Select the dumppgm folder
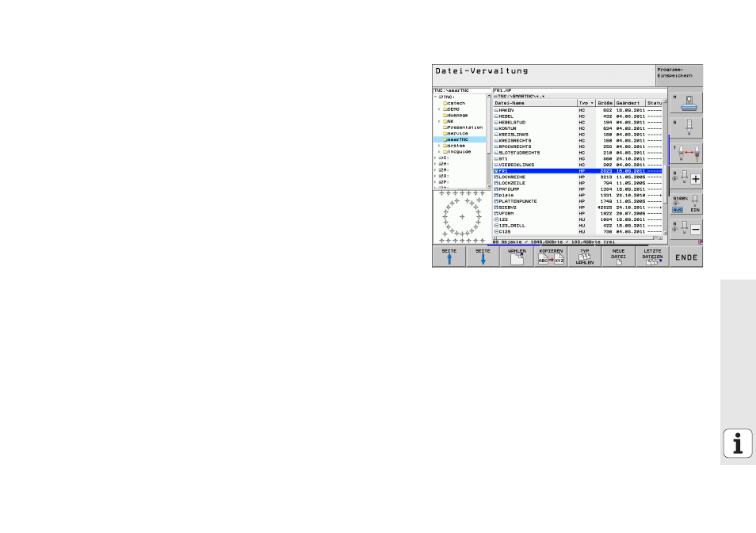This screenshot has width=756, height=533. pyautogui.click(x=455, y=115)
